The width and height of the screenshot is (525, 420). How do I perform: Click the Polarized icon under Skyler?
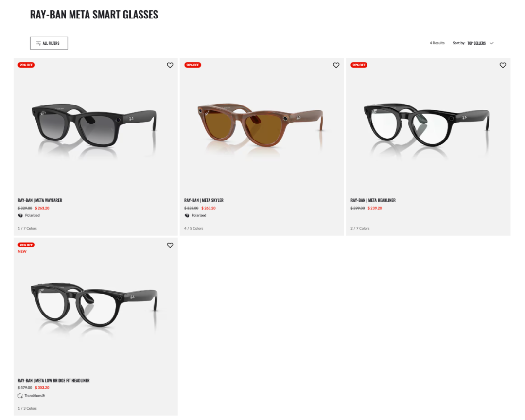187,216
